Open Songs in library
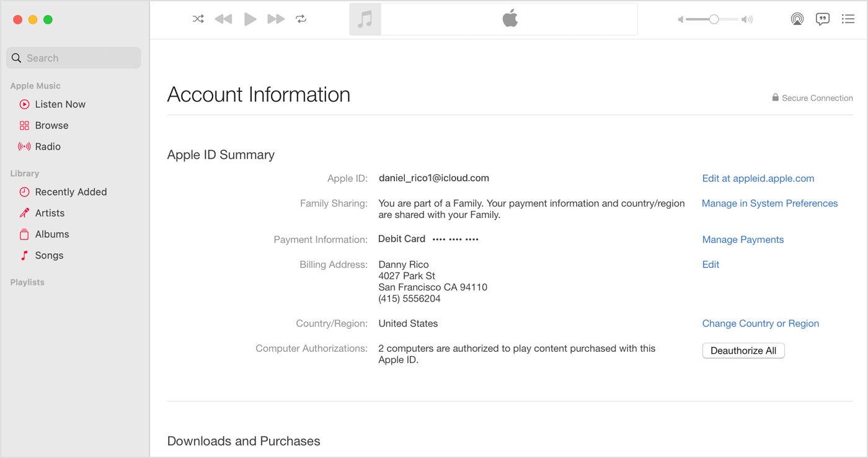 49,255
